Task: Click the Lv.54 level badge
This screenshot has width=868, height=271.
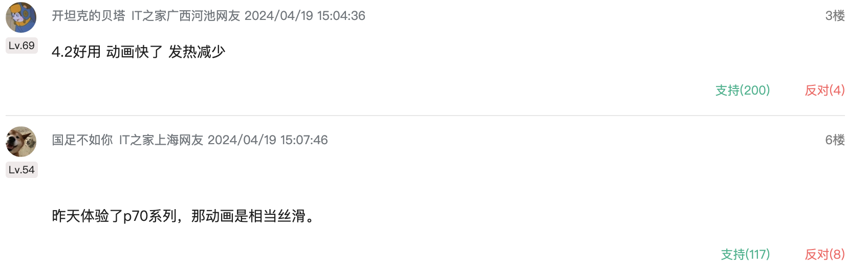Action: pos(21,170)
